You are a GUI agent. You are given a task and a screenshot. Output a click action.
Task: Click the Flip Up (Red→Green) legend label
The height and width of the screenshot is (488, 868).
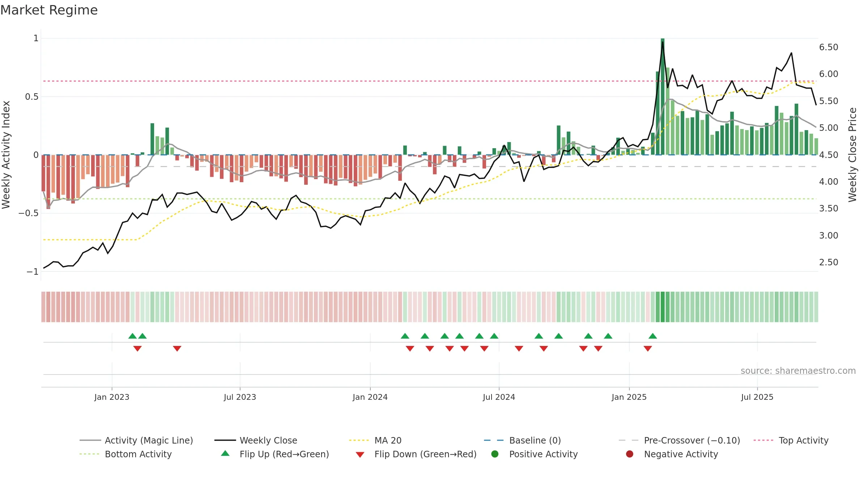tap(284, 454)
